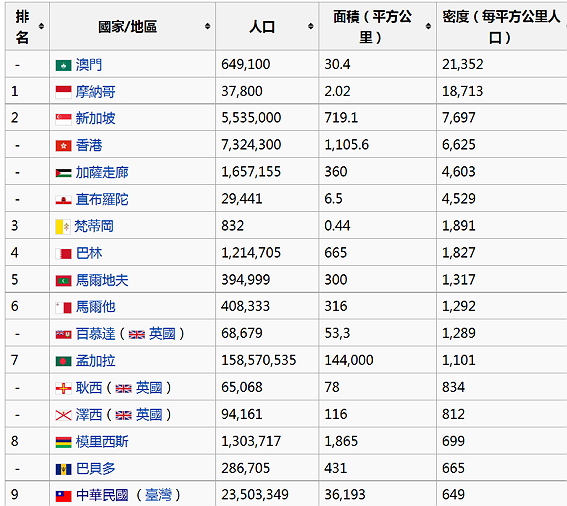Open 英國 link in 百慕達 row
This screenshot has width=567, height=506.
coord(162,334)
